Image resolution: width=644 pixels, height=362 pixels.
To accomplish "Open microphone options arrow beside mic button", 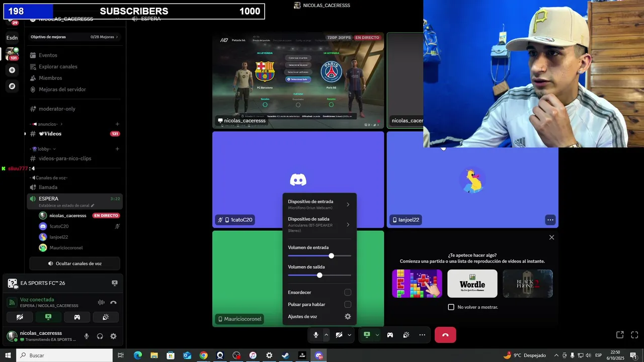I will point(326,335).
